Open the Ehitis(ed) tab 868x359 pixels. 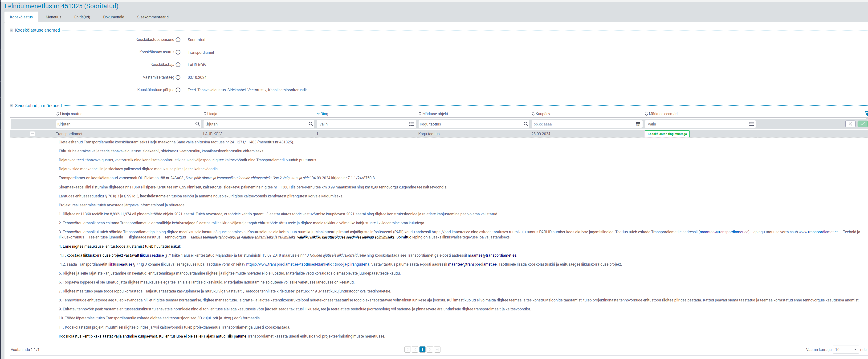tap(82, 17)
